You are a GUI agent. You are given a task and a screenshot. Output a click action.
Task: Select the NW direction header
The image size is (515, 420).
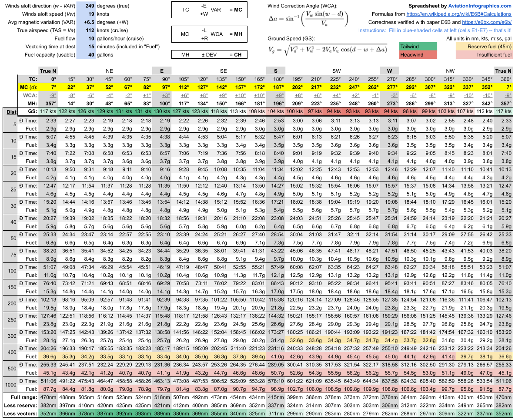point(450,71)
